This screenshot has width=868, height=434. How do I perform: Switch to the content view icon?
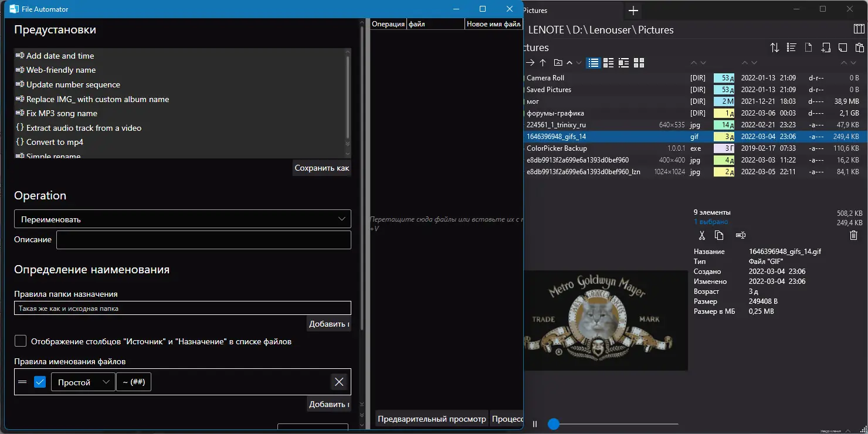pyautogui.click(x=624, y=63)
